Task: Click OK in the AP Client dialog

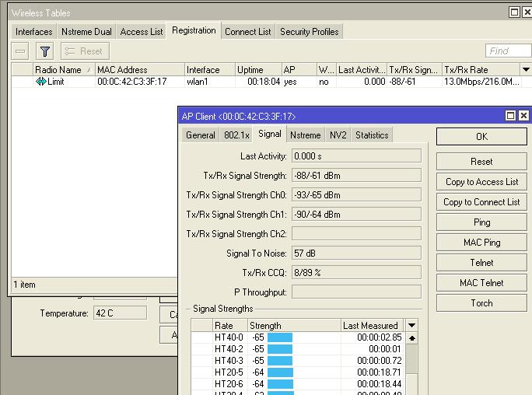Action: coord(481,137)
